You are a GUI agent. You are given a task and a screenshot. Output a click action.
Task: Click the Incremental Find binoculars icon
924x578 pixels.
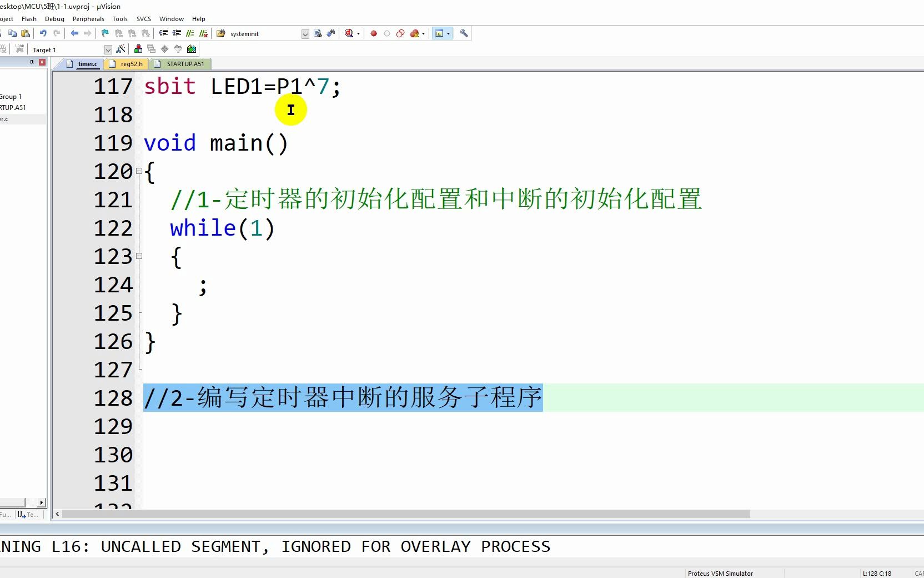[331, 33]
